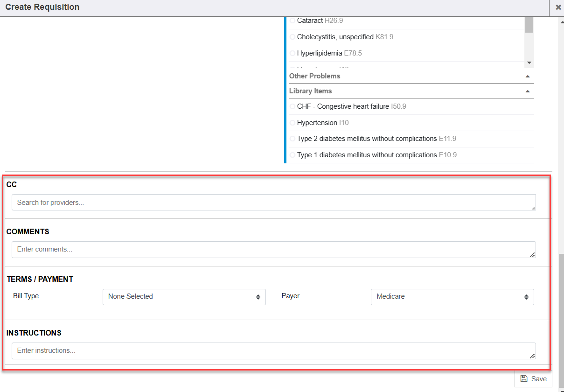Click the Save button with floppy icon
564x392 pixels.
(x=533, y=378)
